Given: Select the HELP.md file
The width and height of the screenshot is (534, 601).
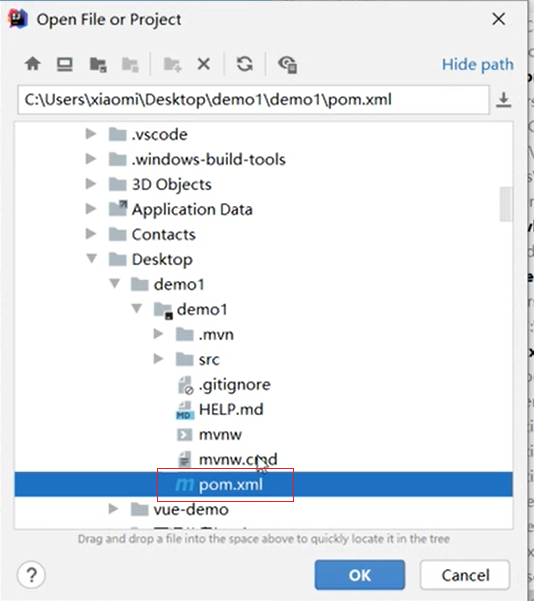Looking at the screenshot, I should 220,409.
